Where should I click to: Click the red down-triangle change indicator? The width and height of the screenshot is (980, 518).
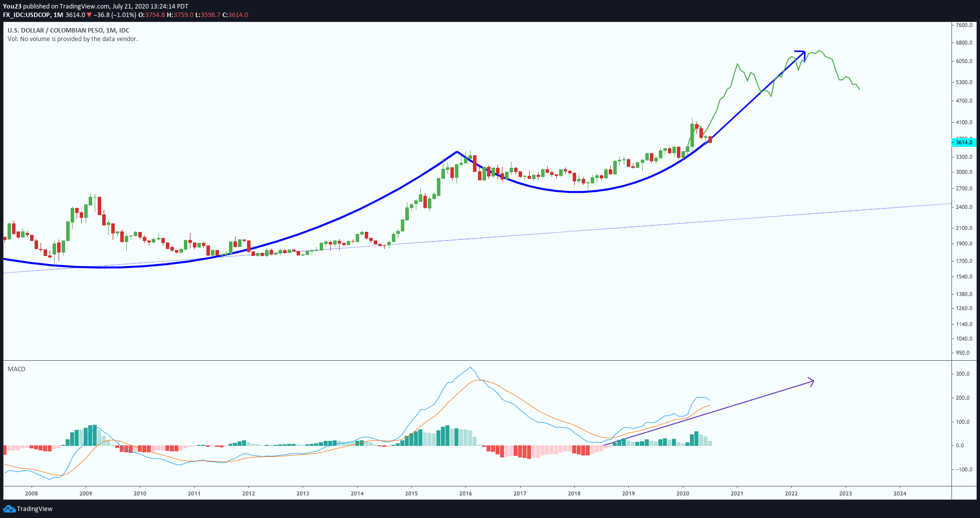pyautogui.click(x=89, y=15)
